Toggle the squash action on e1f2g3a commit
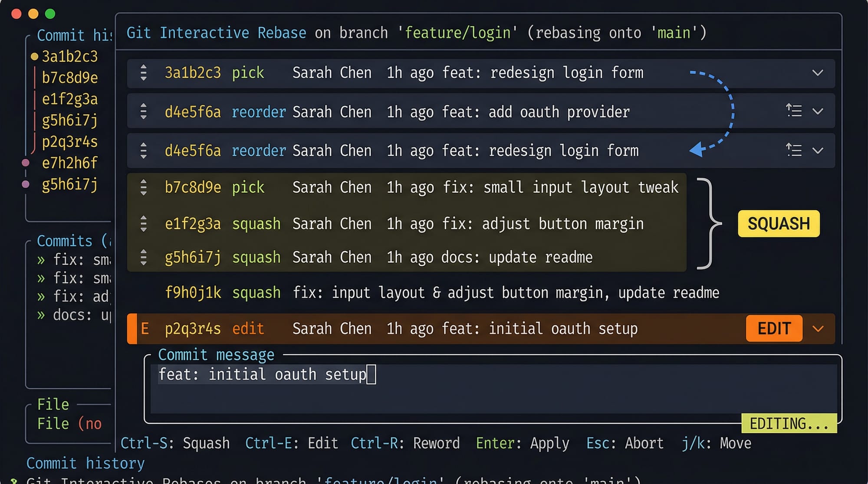 click(x=256, y=224)
